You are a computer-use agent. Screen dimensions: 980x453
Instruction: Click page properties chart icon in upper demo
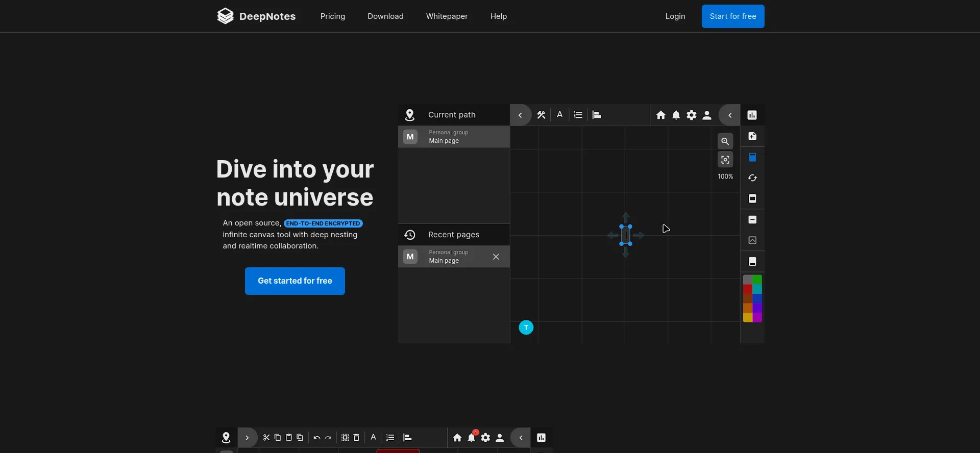tap(752, 115)
